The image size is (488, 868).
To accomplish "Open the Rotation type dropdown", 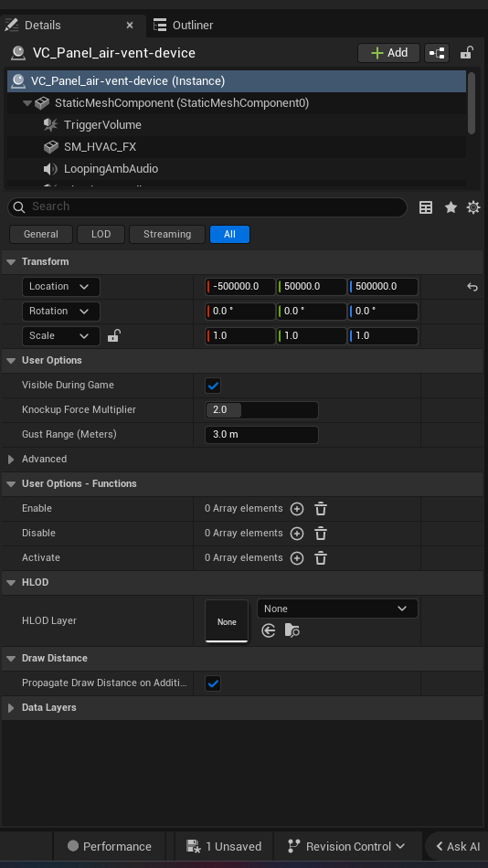I will tap(60, 311).
